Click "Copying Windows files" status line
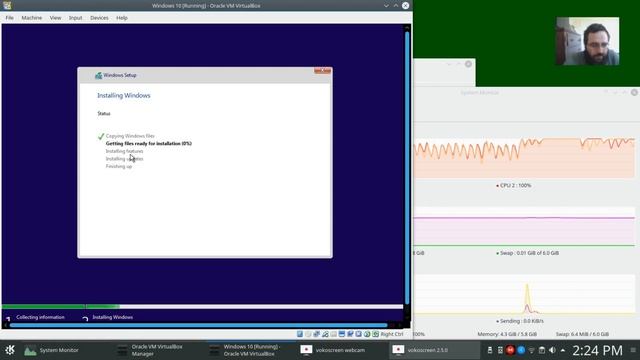 pyautogui.click(x=130, y=136)
